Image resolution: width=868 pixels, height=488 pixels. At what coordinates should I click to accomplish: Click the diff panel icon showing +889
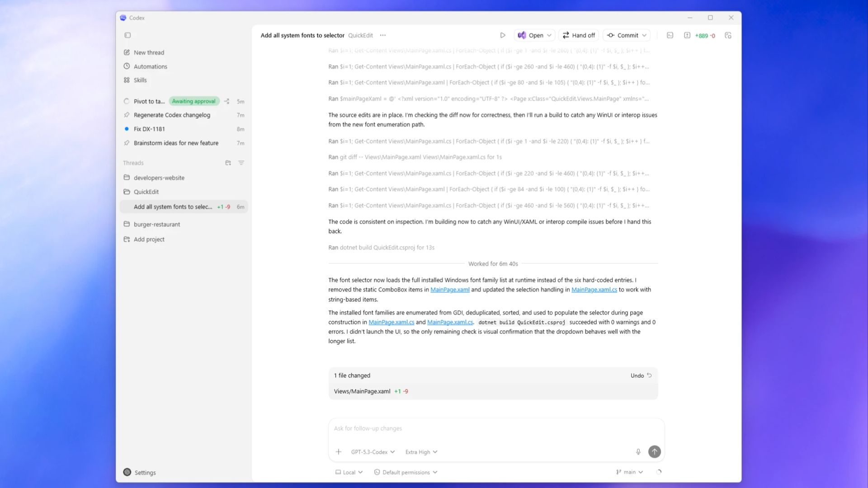[x=687, y=35]
